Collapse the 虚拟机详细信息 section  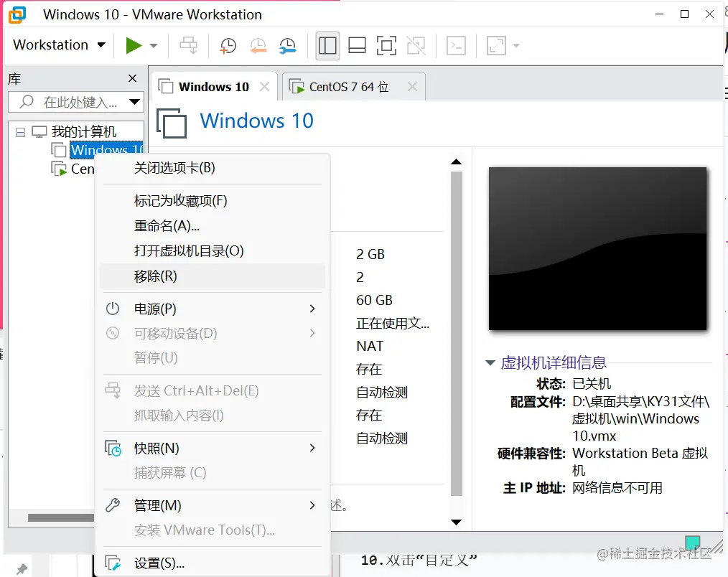tap(490, 362)
